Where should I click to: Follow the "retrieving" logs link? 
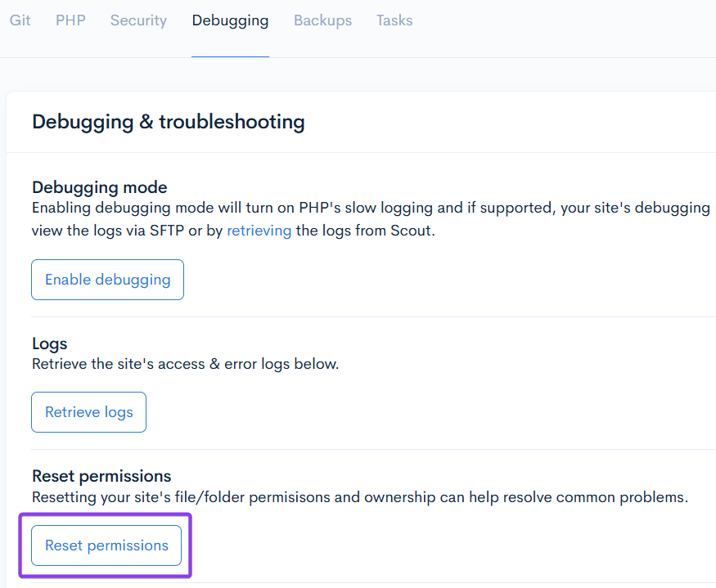(259, 231)
